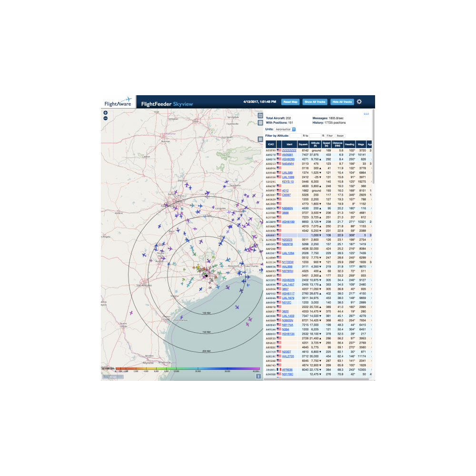Click the maximum altitude filter field

click(315, 136)
